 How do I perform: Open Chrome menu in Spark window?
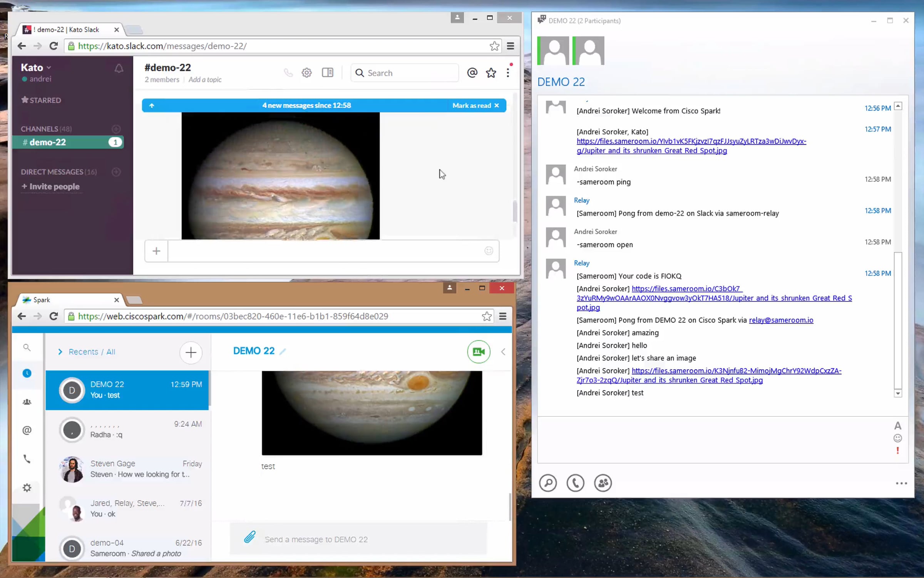(x=503, y=317)
